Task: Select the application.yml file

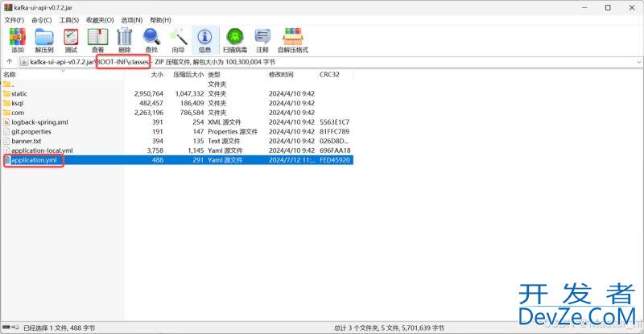Action: [x=177, y=160]
